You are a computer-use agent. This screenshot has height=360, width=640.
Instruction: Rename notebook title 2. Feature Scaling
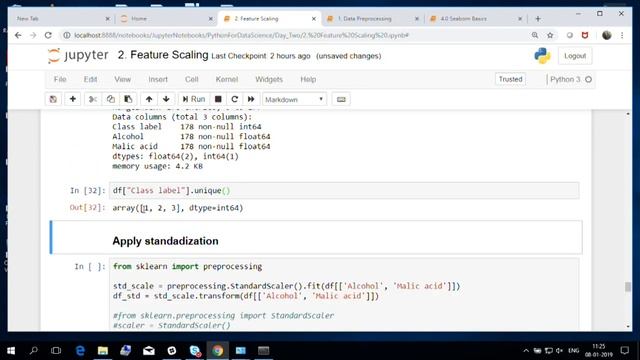163,55
